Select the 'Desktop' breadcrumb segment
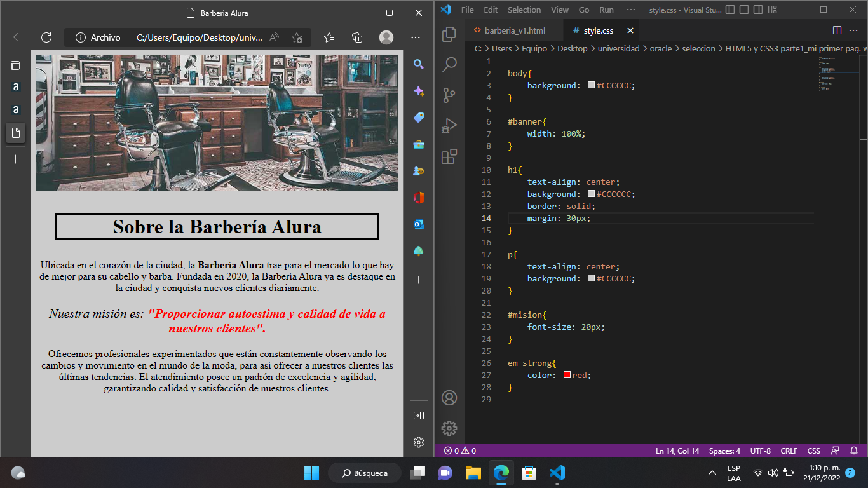Screen dimensions: 868x488 (572, 48)
